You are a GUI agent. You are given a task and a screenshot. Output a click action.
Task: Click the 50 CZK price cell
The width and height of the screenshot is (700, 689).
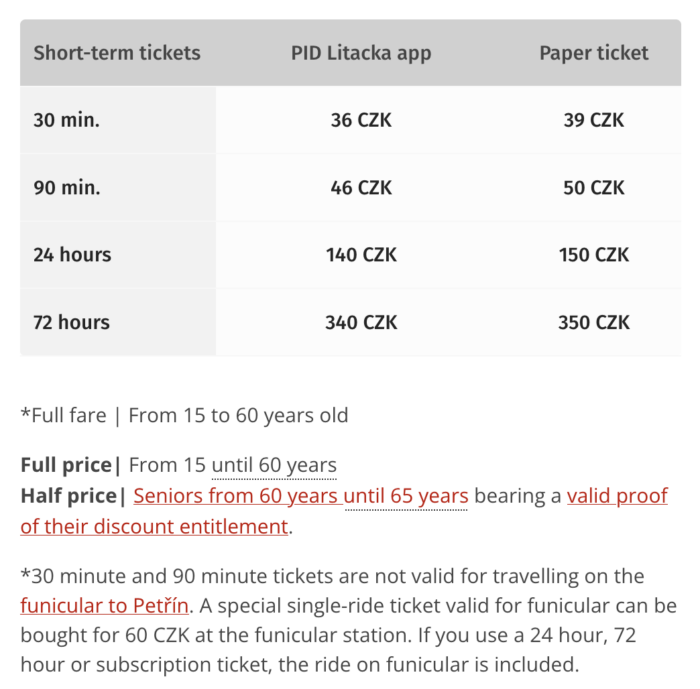pyautogui.click(x=594, y=187)
